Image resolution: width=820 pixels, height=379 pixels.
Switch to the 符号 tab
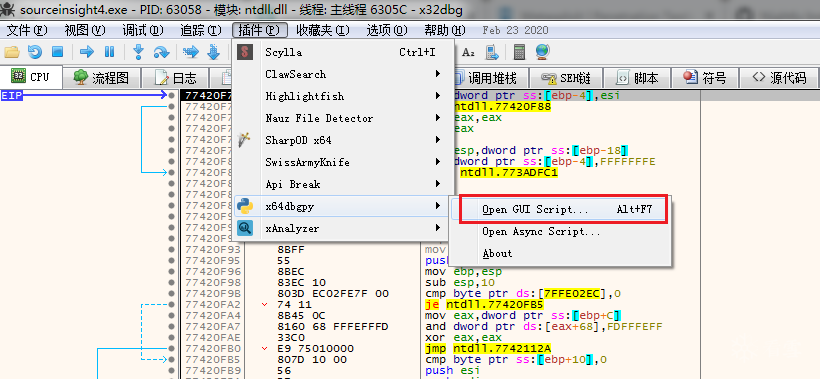pyautogui.click(x=705, y=78)
